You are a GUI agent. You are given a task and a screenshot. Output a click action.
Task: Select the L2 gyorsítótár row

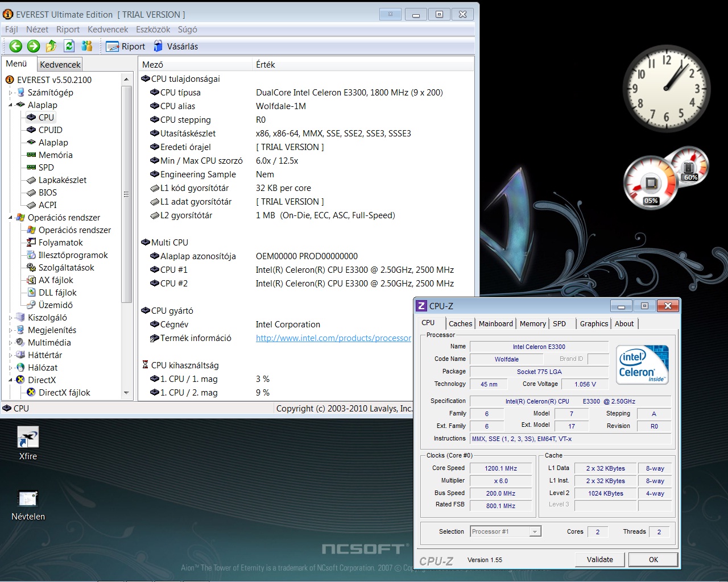(306, 215)
